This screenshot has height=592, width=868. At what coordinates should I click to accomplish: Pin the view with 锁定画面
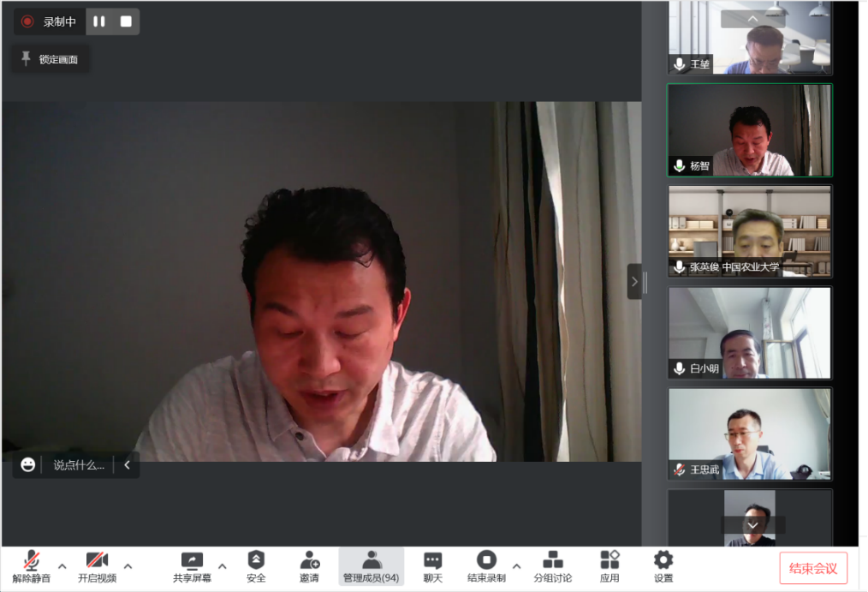pyautogui.click(x=51, y=59)
